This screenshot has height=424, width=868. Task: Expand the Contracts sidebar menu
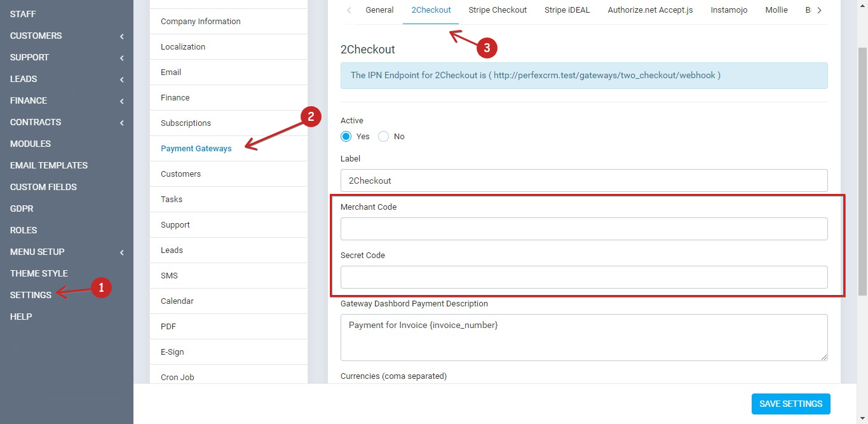[67, 122]
